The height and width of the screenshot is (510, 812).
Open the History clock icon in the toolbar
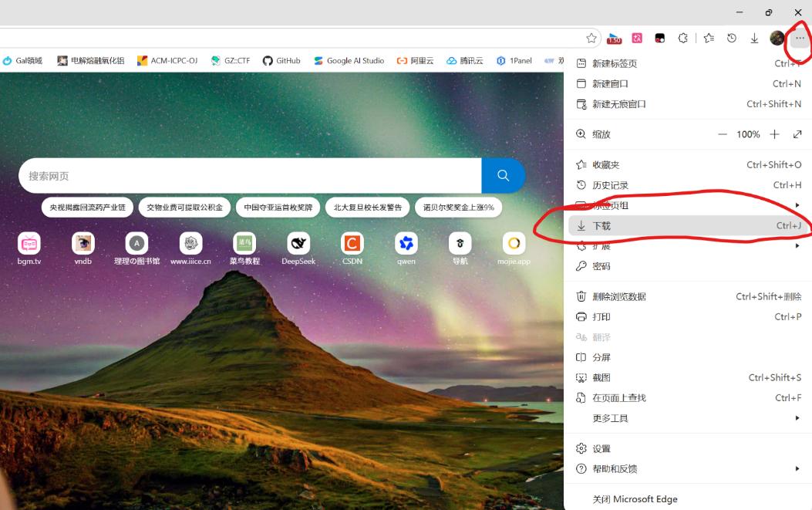pyautogui.click(x=732, y=38)
